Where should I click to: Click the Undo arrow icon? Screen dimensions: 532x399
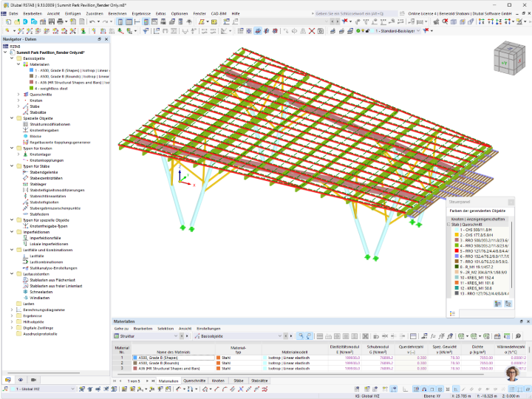pyautogui.click(x=92, y=21)
